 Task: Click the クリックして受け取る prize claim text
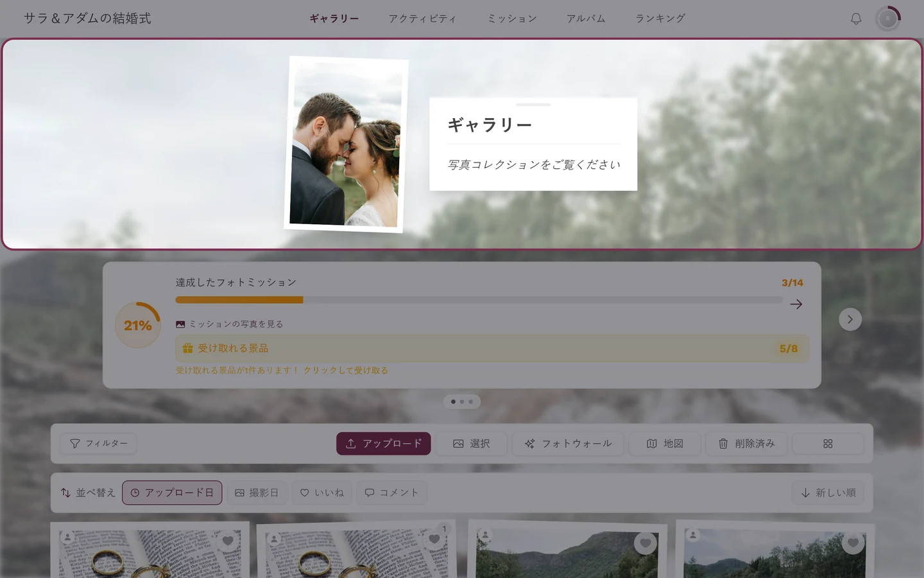[x=346, y=371]
